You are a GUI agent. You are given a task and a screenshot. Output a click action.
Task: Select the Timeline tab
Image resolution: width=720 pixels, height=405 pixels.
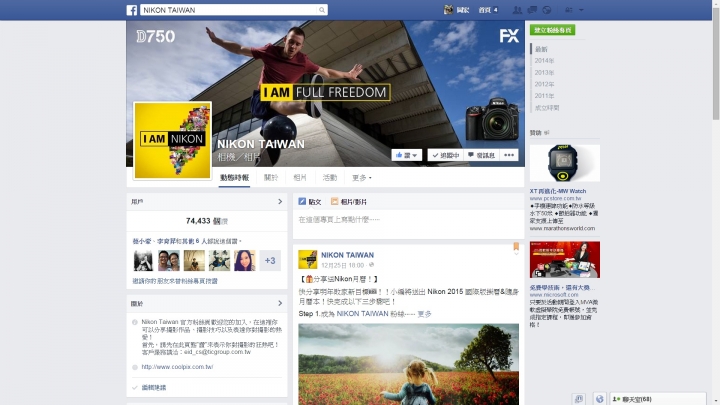tap(235, 178)
